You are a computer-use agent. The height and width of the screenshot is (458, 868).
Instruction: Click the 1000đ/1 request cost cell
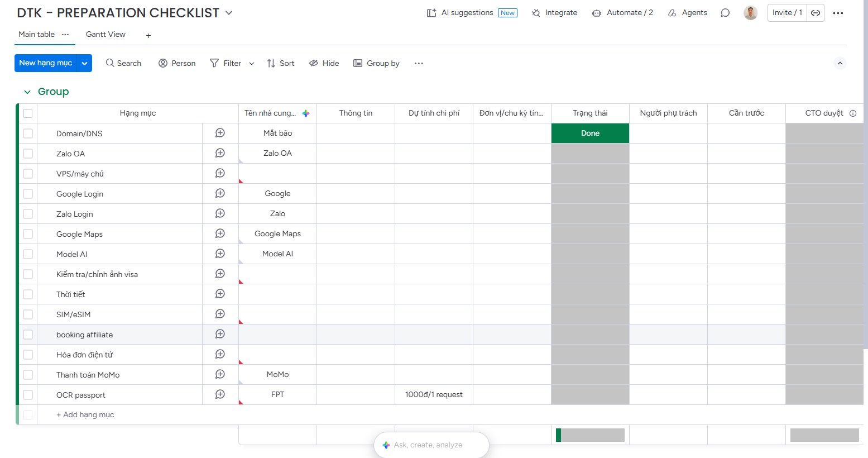pos(434,395)
